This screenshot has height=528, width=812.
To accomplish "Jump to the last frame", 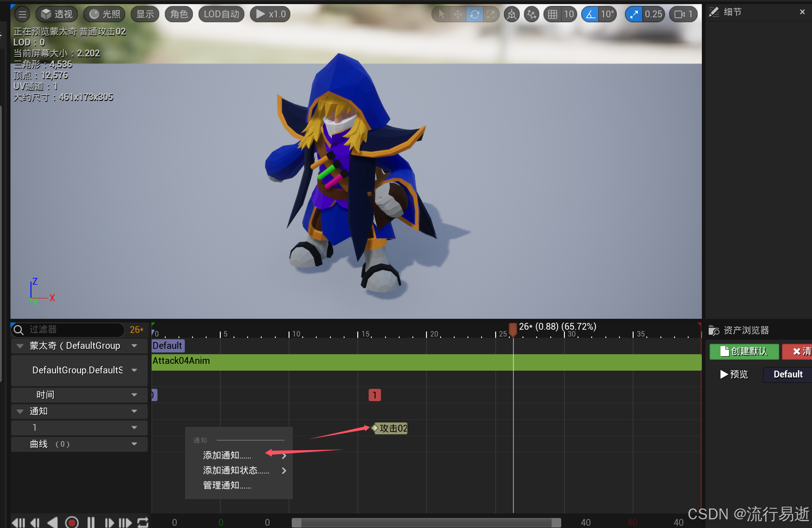I will (125, 523).
